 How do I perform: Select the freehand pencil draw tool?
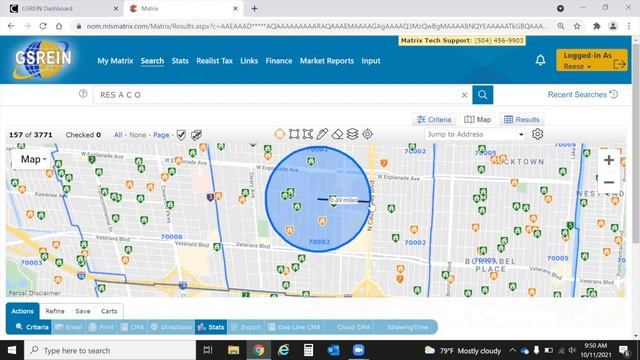tap(322, 134)
